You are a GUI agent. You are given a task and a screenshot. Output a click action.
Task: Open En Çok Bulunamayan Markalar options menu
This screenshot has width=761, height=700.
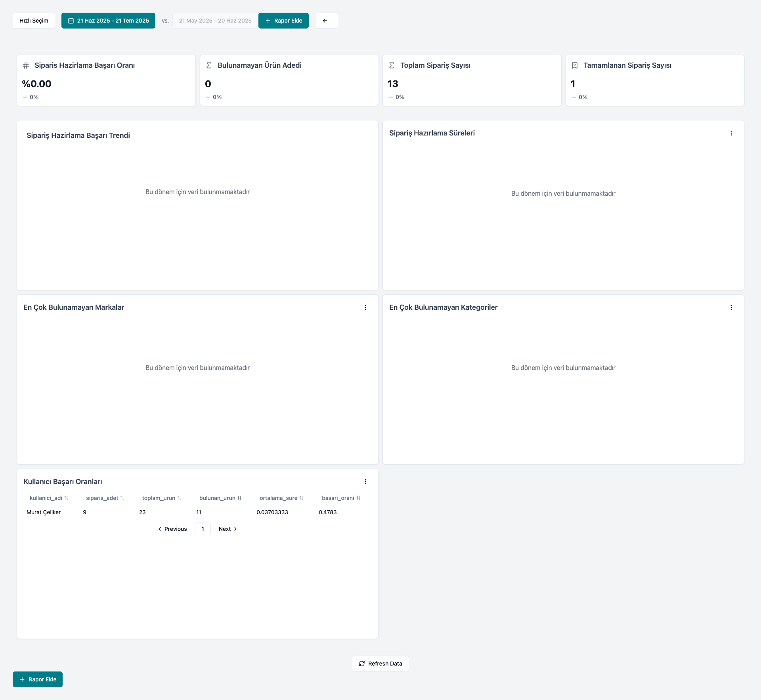[365, 307]
